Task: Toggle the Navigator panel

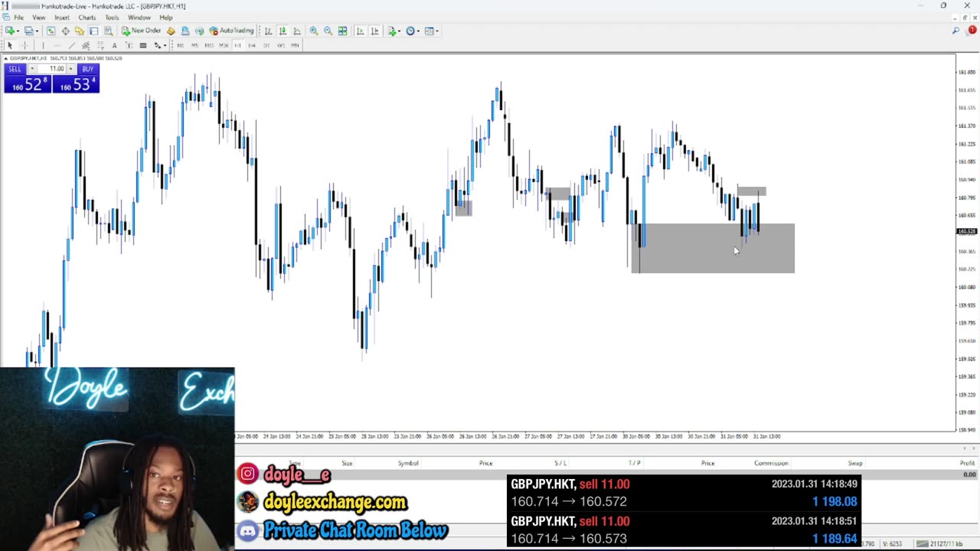Action: coord(79,31)
